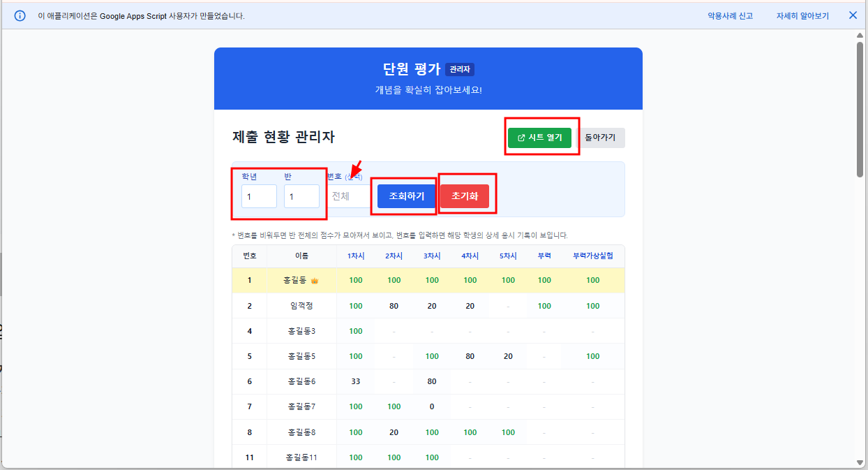The width and height of the screenshot is (868, 470).
Task: Click the 관리자 badge next to 단원 평가
Action: (460, 70)
